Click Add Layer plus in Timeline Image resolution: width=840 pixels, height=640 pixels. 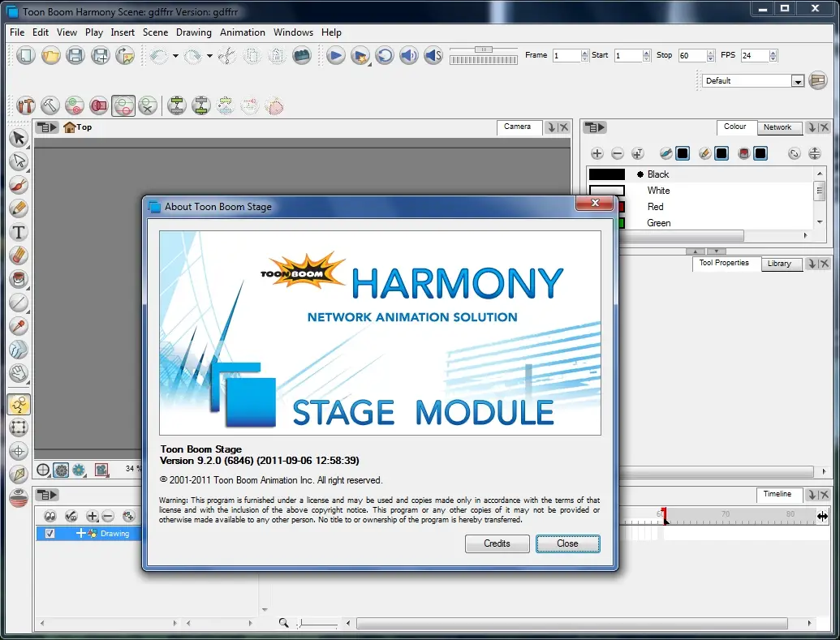[93, 516]
